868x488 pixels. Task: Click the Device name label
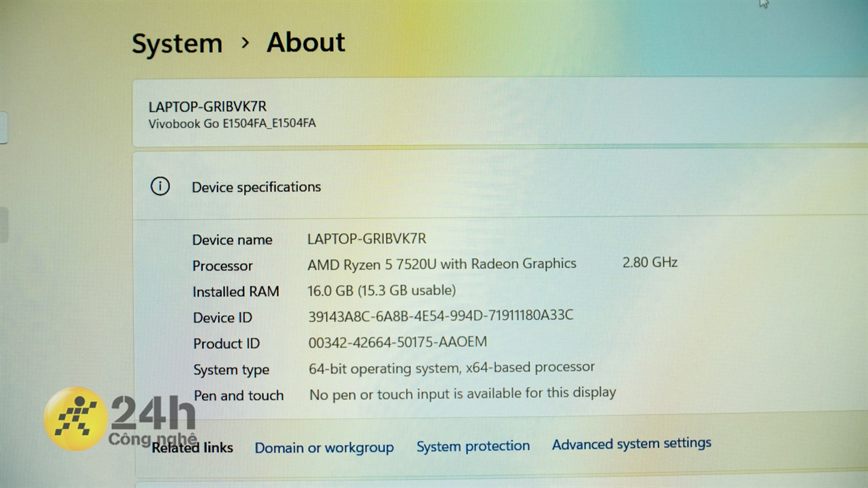[x=232, y=240]
